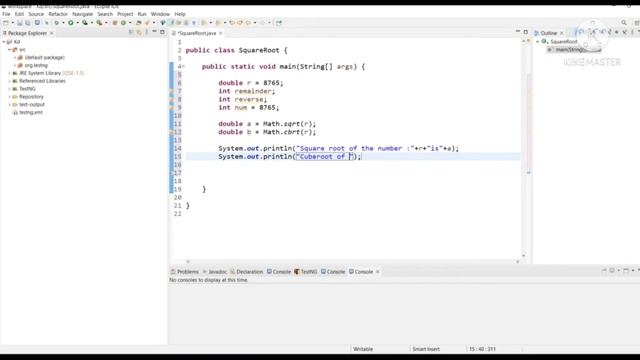Open the Window menu
The height and width of the screenshot is (360, 640).
[160, 14]
